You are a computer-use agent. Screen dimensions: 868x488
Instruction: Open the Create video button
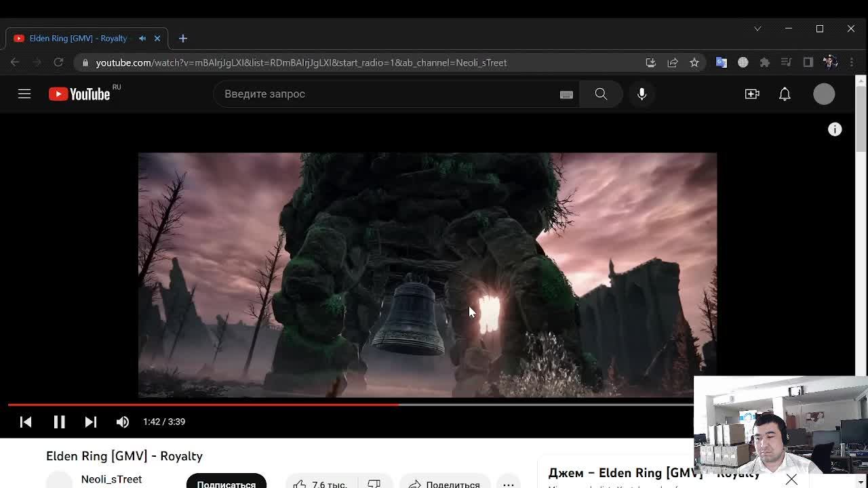[752, 94]
